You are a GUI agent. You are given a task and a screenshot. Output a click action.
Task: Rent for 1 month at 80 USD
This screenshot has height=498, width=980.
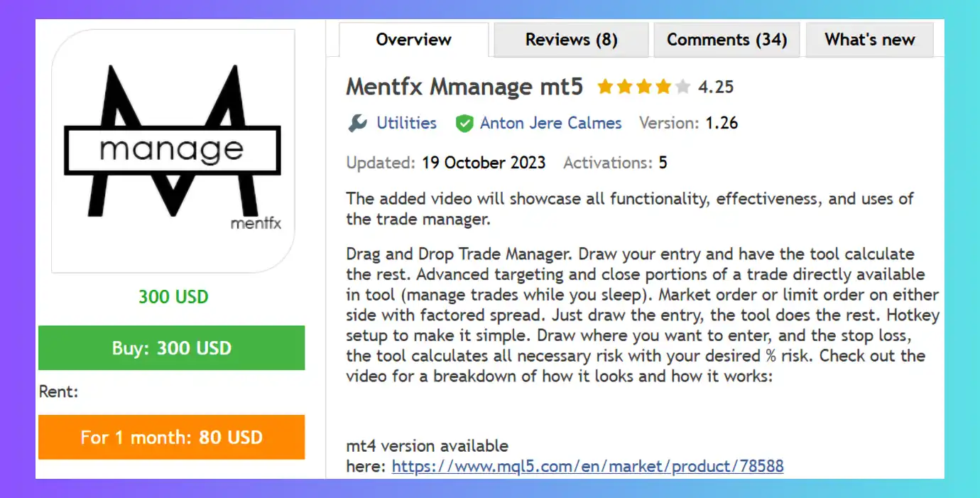tap(171, 437)
